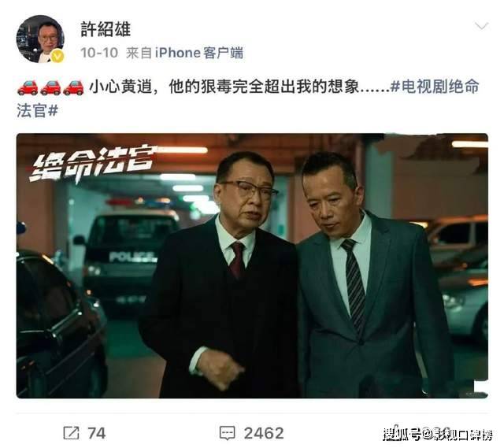Tap the repost share icon
This screenshot has height=448, width=504.
(71, 433)
